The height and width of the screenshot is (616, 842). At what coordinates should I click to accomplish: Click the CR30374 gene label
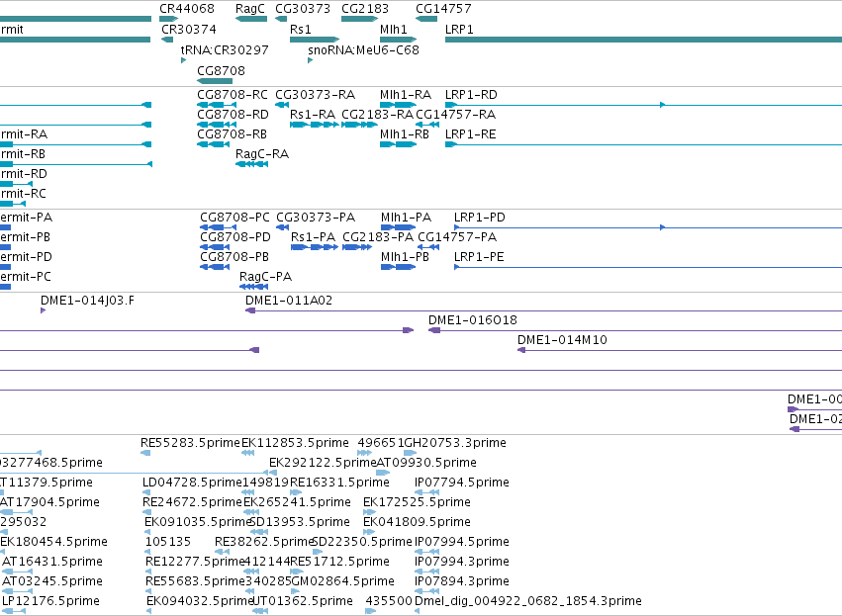[x=189, y=29]
